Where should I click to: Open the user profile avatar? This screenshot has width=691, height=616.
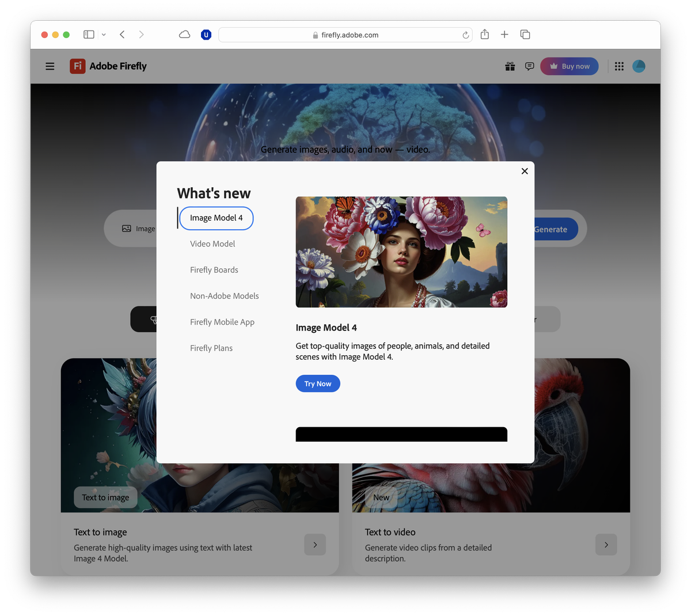639,66
